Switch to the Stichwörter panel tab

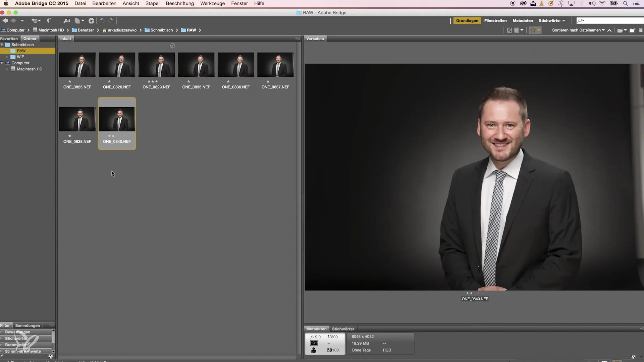343,329
